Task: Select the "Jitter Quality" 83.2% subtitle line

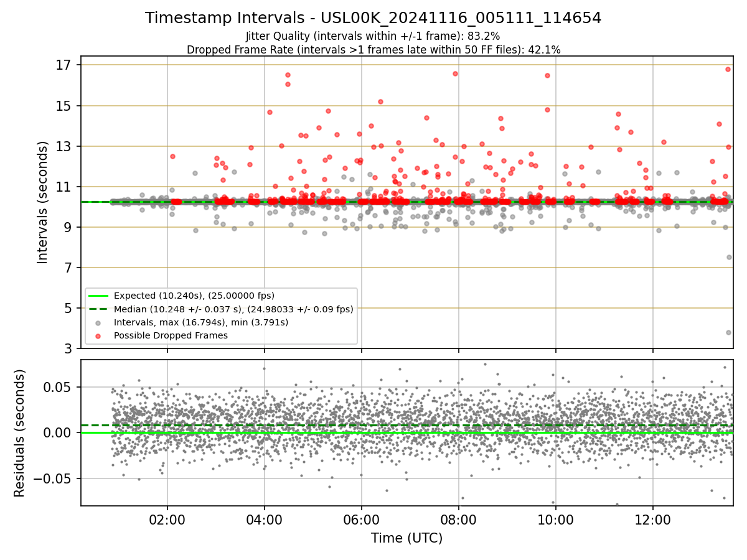Action: (x=373, y=36)
